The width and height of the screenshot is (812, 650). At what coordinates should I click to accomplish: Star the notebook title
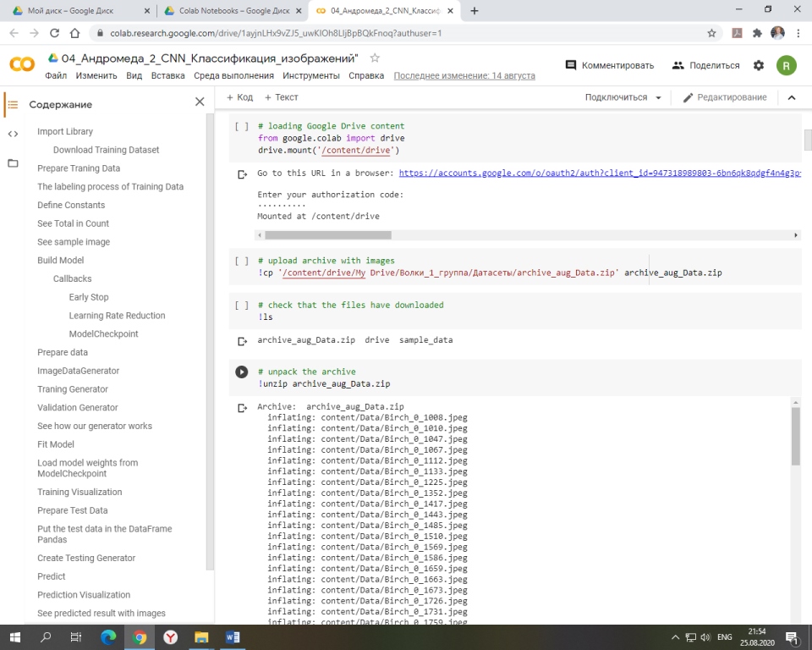375,58
